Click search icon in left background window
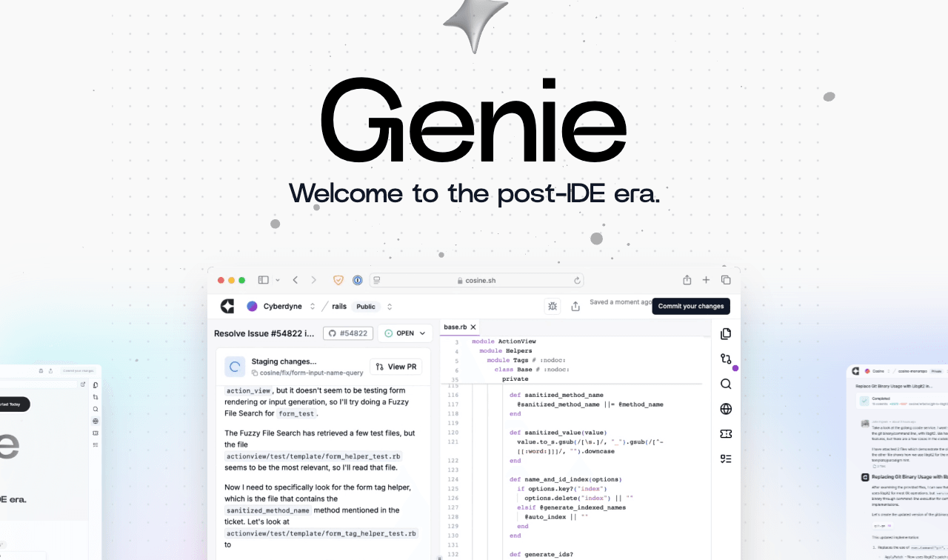 point(96,409)
